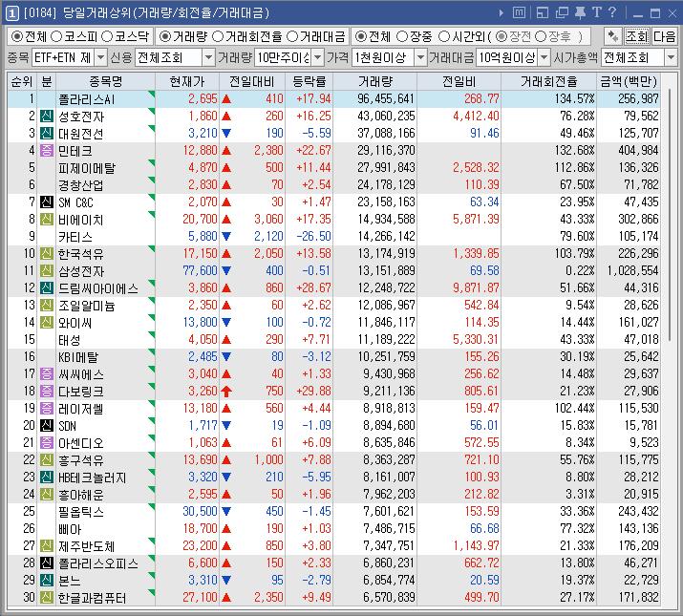
Task: Click the upper-limit arrow icon in 다보링크 row
Action: point(226,391)
